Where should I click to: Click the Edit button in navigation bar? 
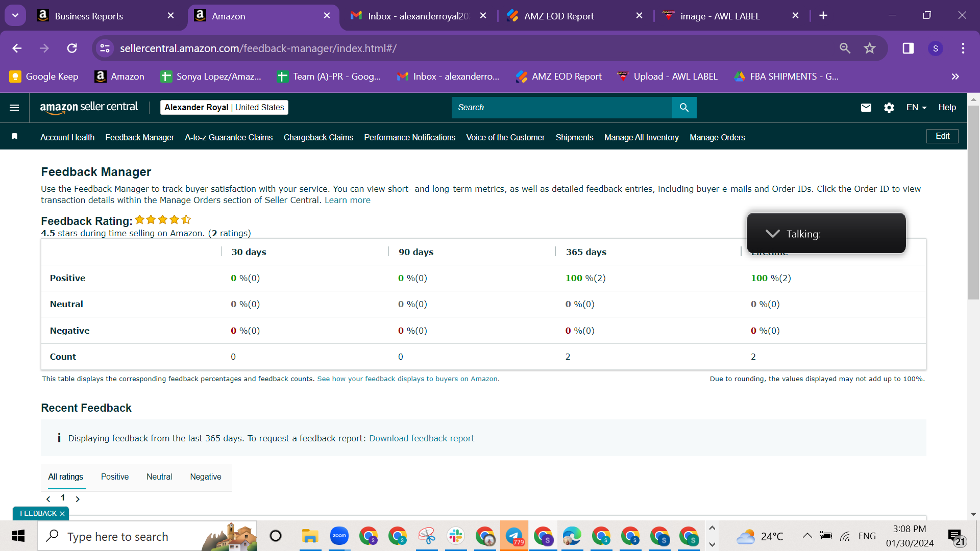point(942,136)
